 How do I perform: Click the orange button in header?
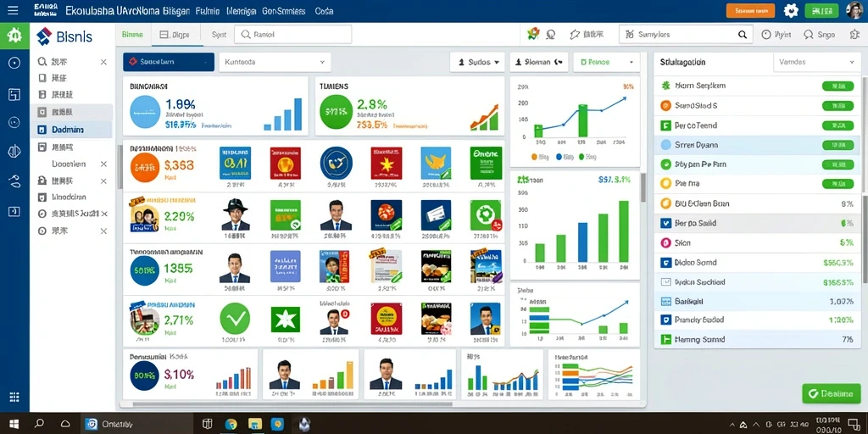coord(750,10)
